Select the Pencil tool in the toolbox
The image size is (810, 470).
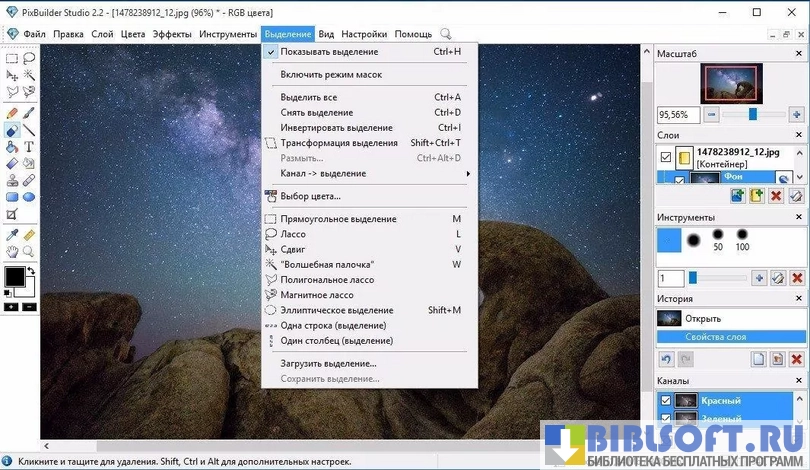pos(12,113)
